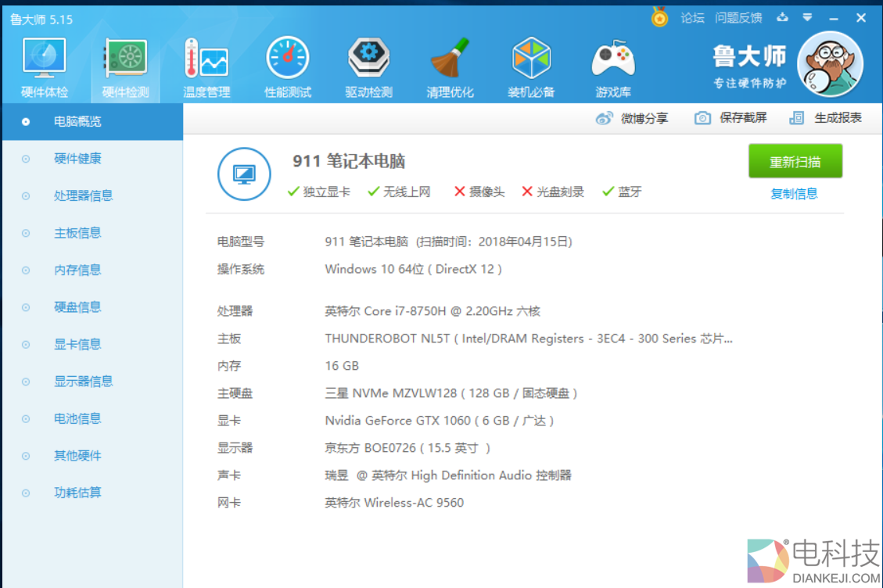Open the title bar dropdown menu arrow
The height and width of the screenshot is (588, 883).
tap(807, 17)
